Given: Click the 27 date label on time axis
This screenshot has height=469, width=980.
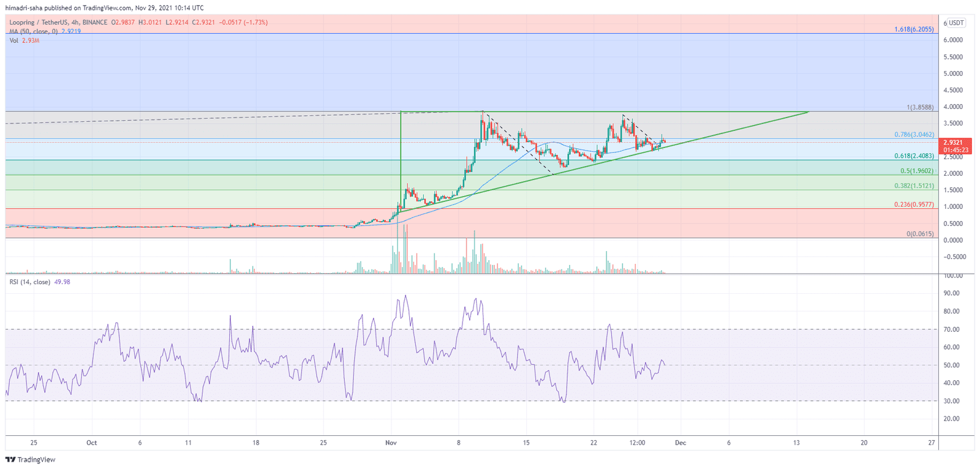Looking at the screenshot, I should click(932, 443).
